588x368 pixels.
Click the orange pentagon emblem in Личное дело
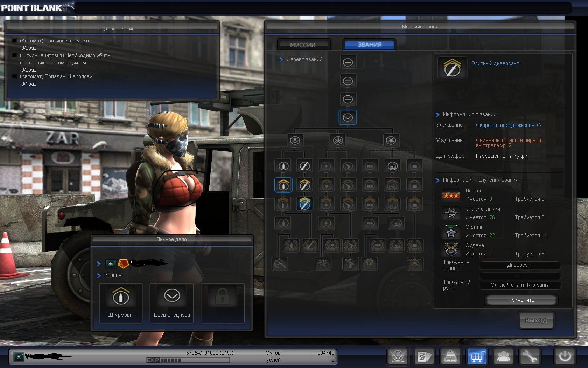coord(123,264)
